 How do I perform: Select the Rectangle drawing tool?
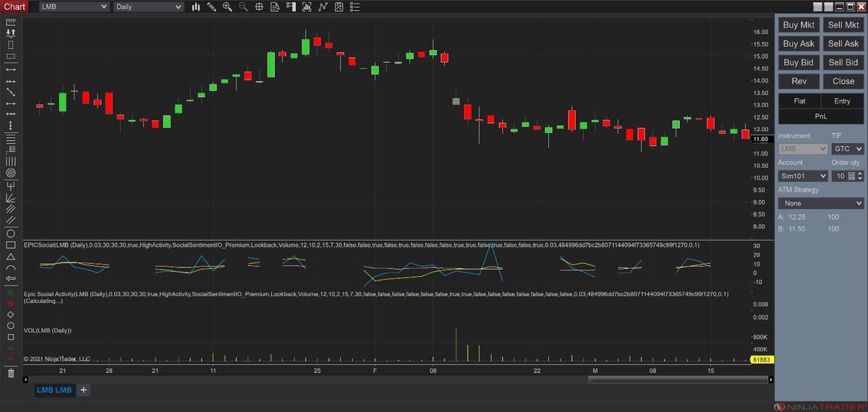pos(11,244)
